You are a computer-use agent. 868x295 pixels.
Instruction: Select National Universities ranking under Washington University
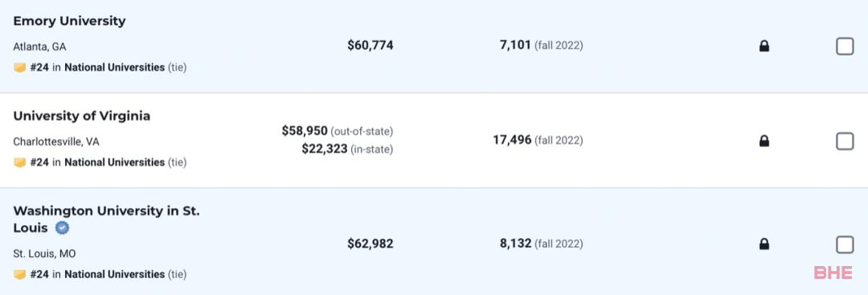pos(115,275)
